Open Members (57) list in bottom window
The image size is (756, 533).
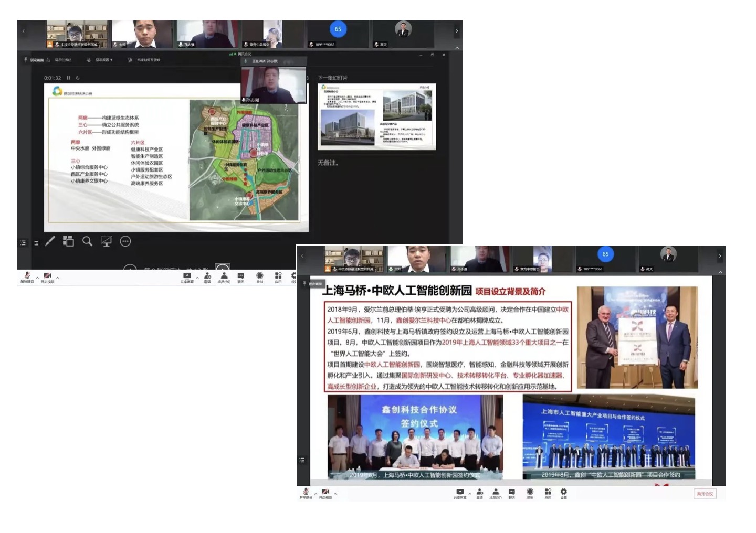point(496,493)
